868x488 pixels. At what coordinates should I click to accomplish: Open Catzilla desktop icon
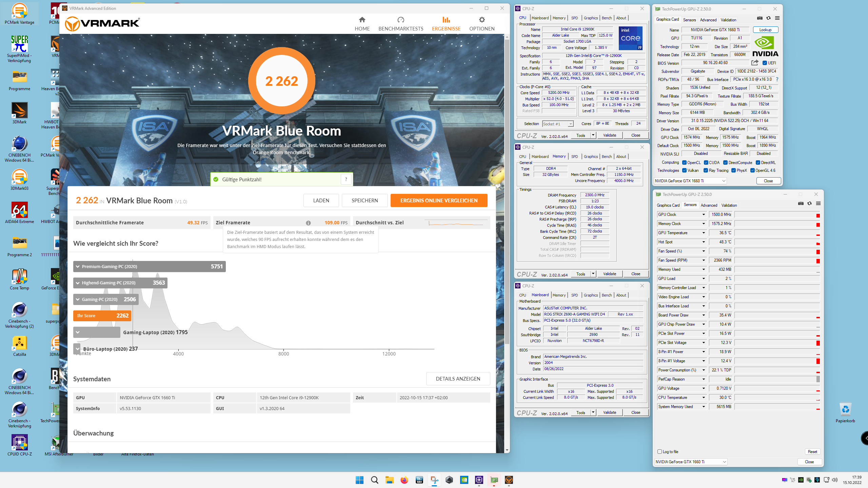click(x=19, y=346)
